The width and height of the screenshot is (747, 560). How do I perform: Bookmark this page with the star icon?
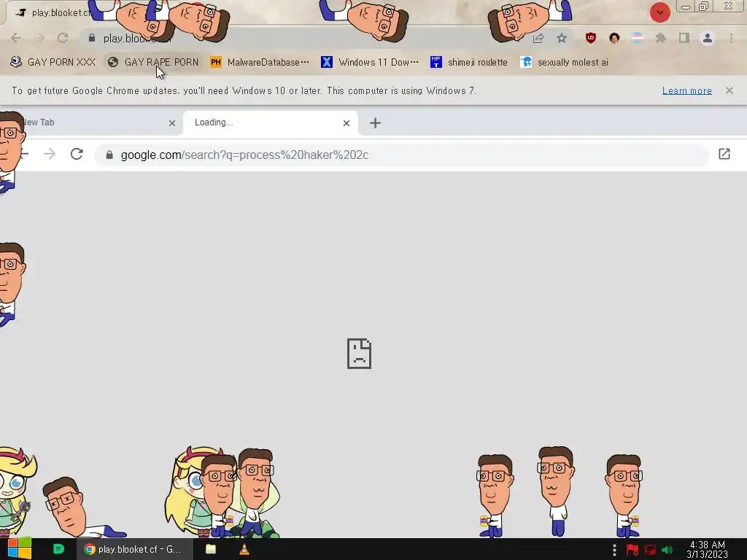coord(562,38)
